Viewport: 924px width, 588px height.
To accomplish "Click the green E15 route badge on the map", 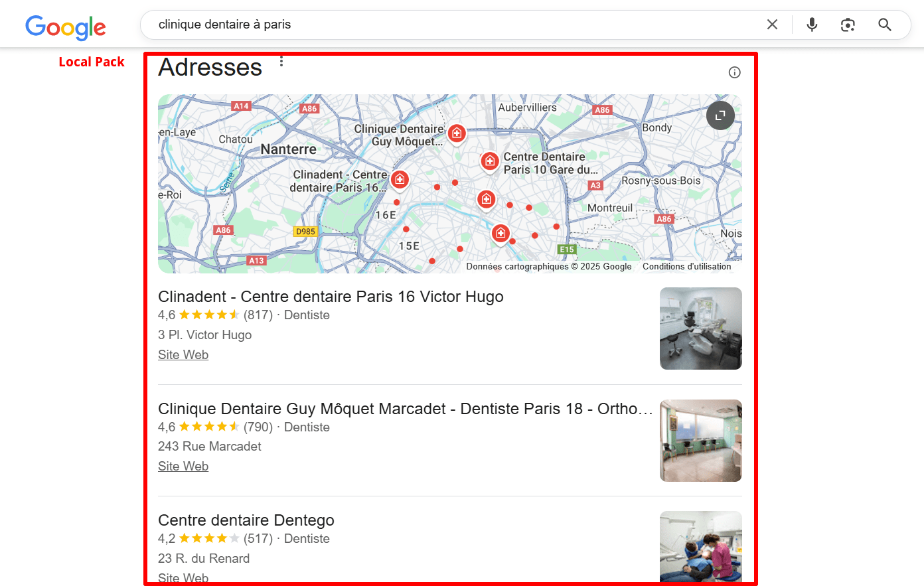I will (x=567, y=250).
